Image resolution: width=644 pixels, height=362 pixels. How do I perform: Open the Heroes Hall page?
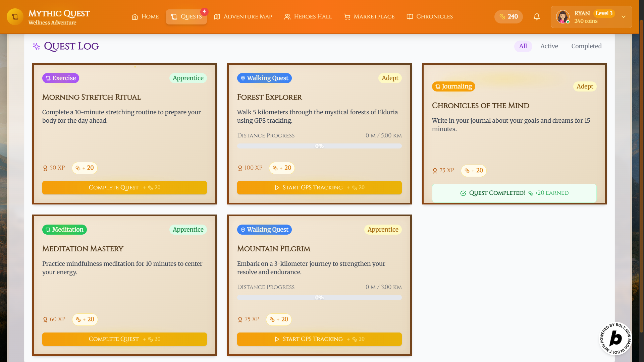pos(308,17)
